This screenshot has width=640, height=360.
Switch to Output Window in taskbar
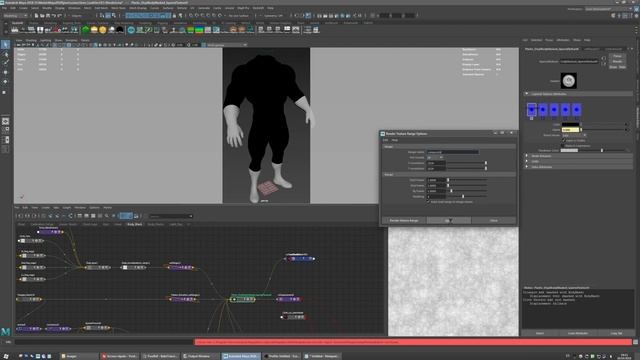coord(200,356)
